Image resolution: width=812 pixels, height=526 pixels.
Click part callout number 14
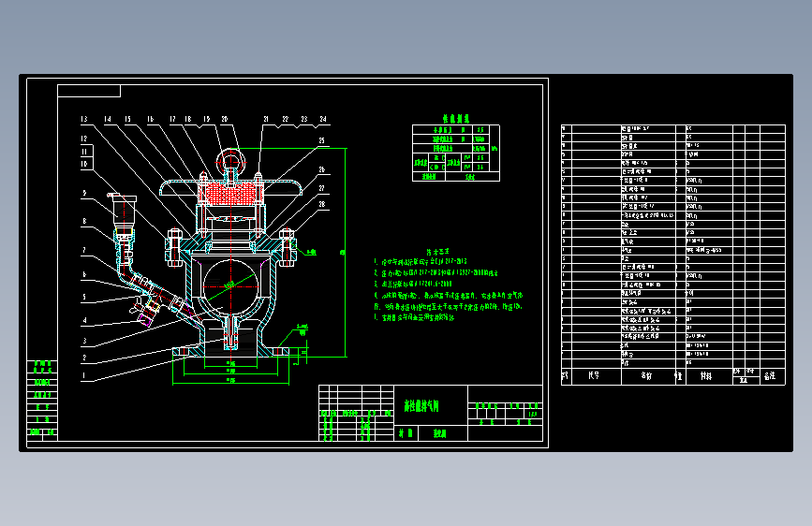(108, 119)
